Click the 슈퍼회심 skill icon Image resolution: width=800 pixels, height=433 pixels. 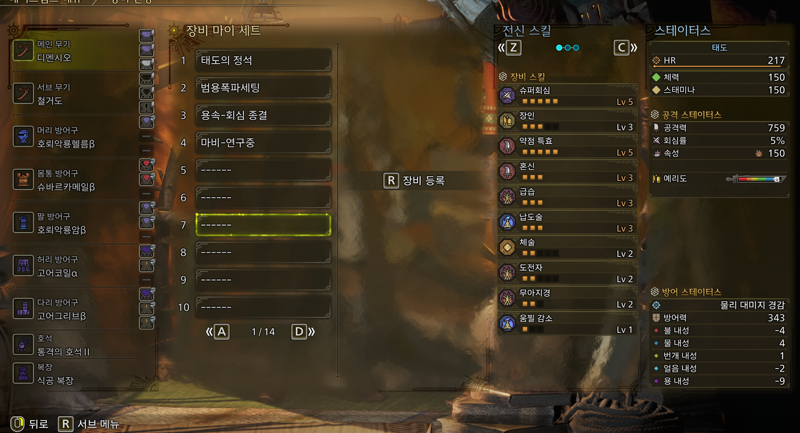coord(507,95)
